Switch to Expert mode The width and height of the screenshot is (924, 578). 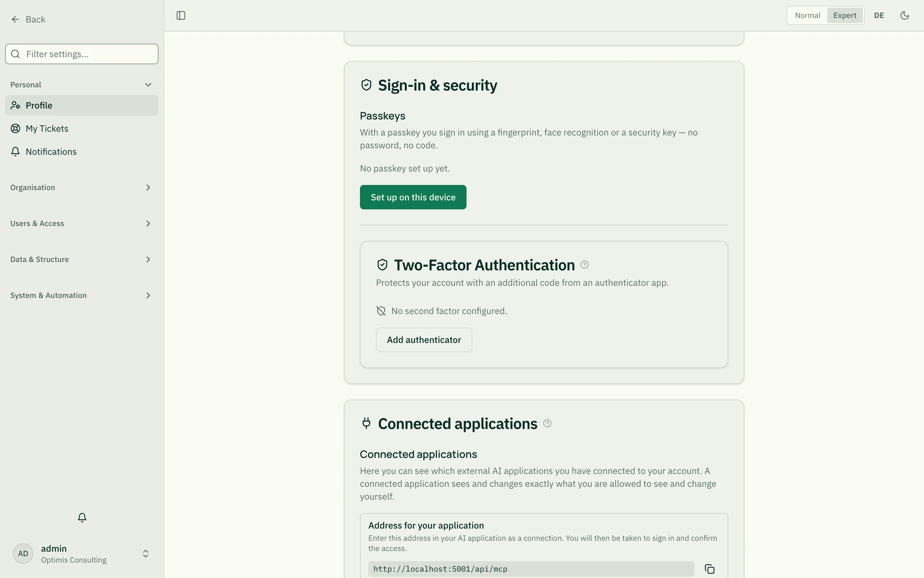844,15
